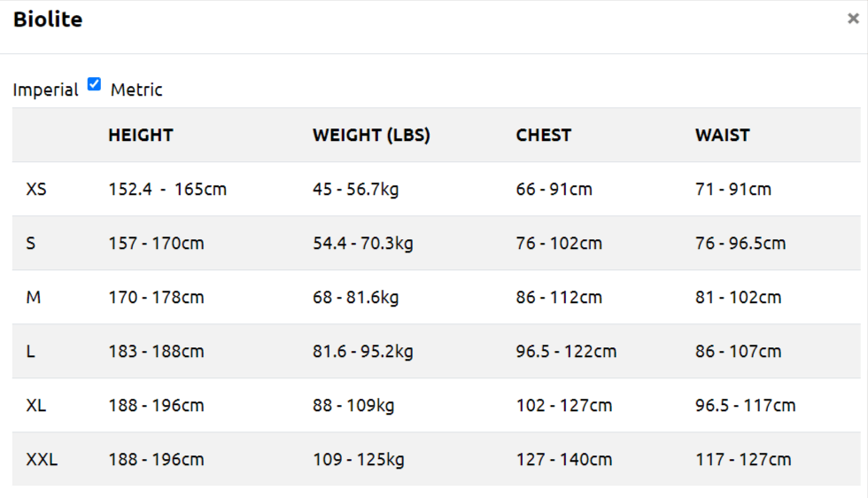Select the S size row label
The width and height of the screenshot is (868, 498).
pyautogui.click(x=31, y=243)
